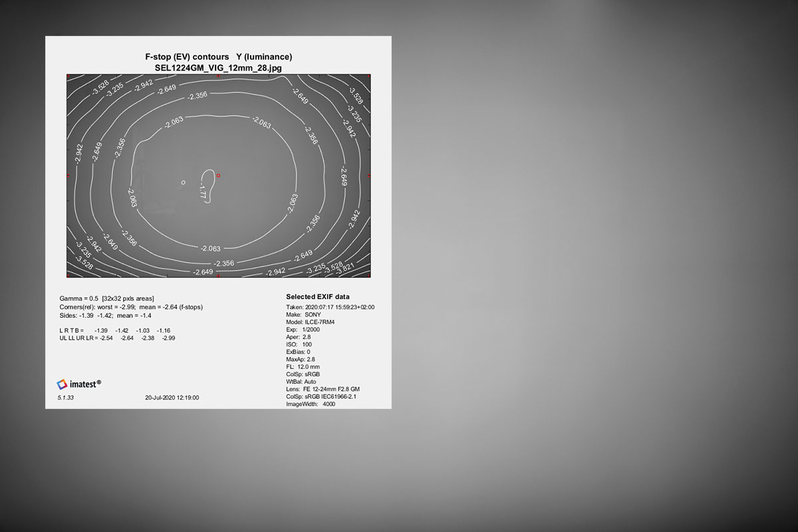This screenshot has width=798, height=532.
Task: Click the ISO: 100 entry
Action: [x=299, y=344]
